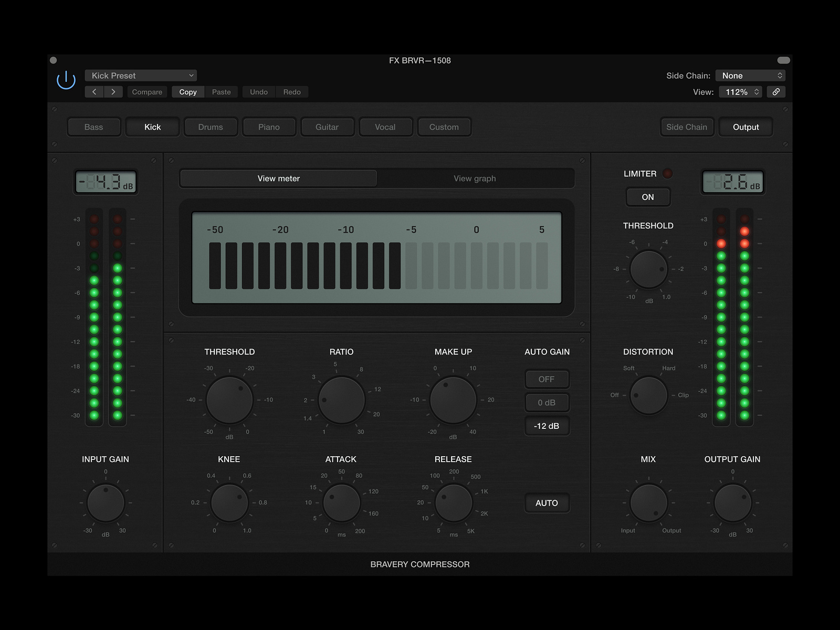Image resolution: width=840 pixels, height=630 pixels.
Task: Click the Attack knob
Action: click(x=341, y=502)
